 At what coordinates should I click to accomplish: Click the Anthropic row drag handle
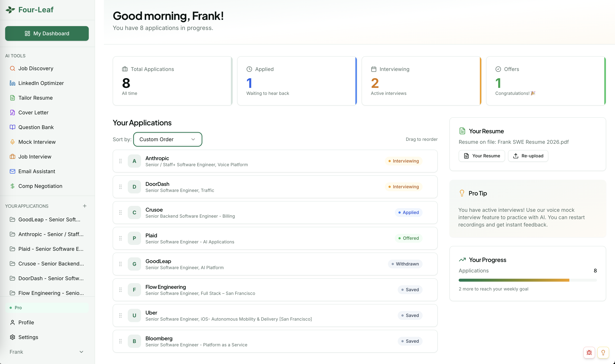[120, 161]
